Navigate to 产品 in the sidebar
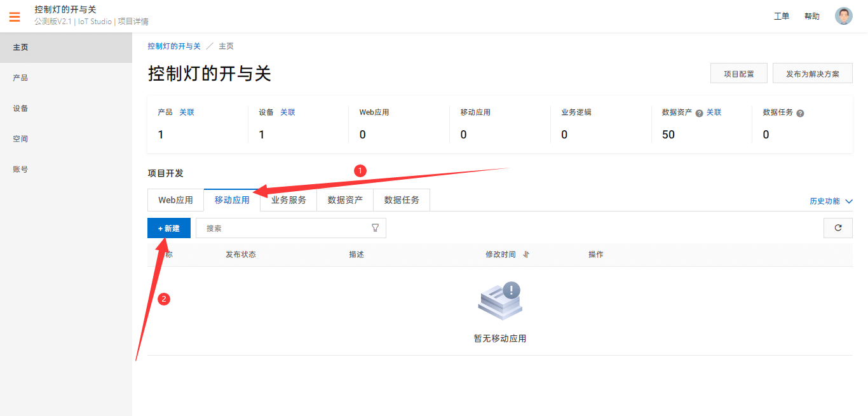 click(19, 77)
